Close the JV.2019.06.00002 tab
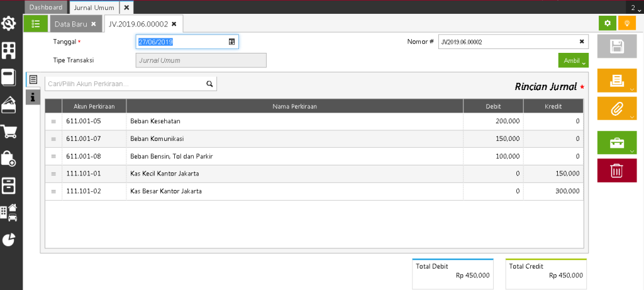This screenshot has width=644, height=290. pyautogui.click(x=174, y=24)
